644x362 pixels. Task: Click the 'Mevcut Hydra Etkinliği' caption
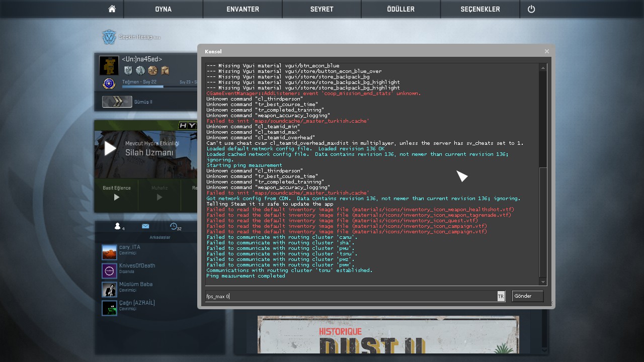(152, 143)
